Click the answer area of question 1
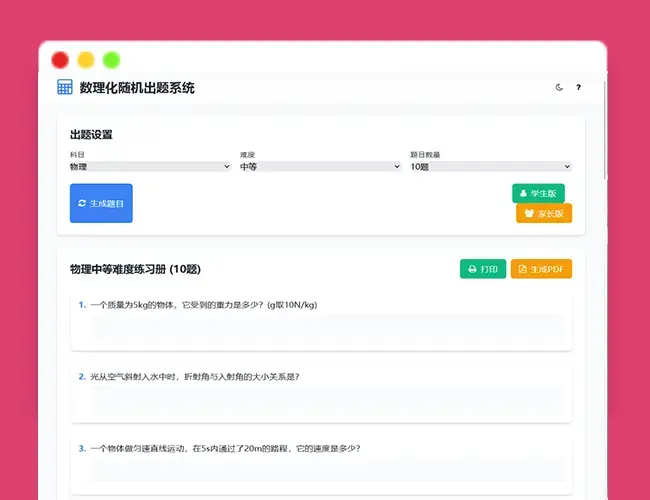Viewport: 650px width, 500px height. 327,328
